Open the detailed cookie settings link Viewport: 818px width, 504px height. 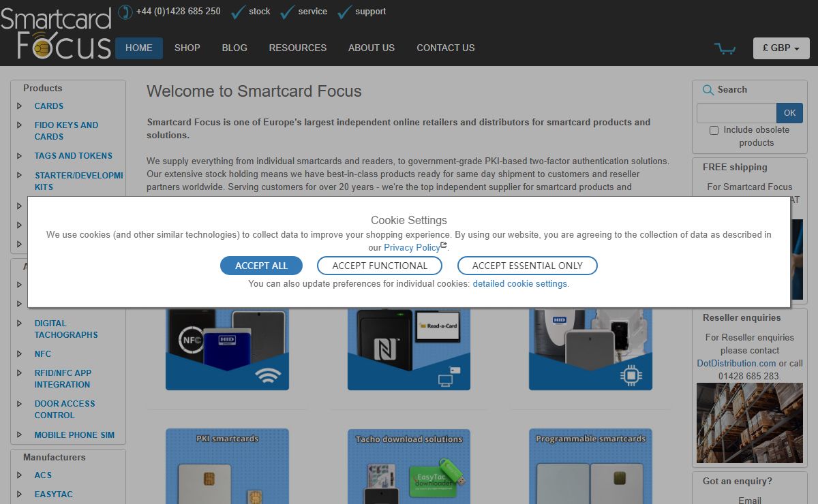click(x=520, y=284)
